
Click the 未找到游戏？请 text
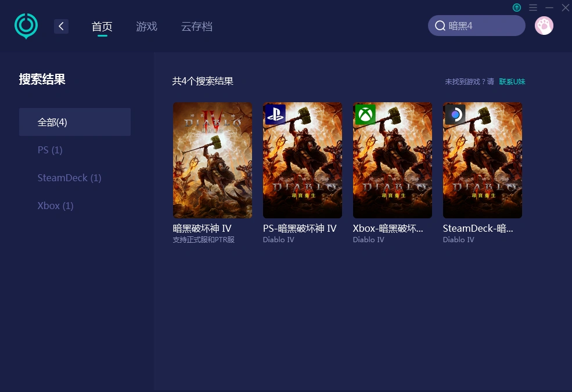(x=469, y=82)
